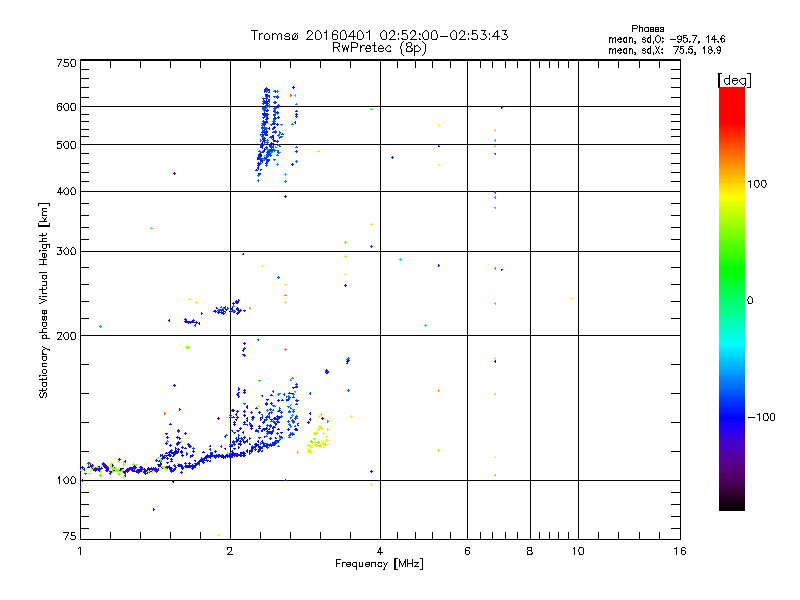Click the y-axis label '300'
Image resolution: width=800 pixels, height=600 pixels.
(66, 252)
